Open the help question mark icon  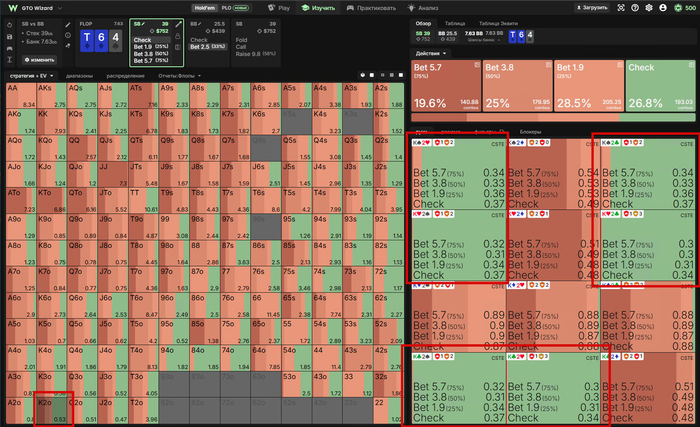635,8
